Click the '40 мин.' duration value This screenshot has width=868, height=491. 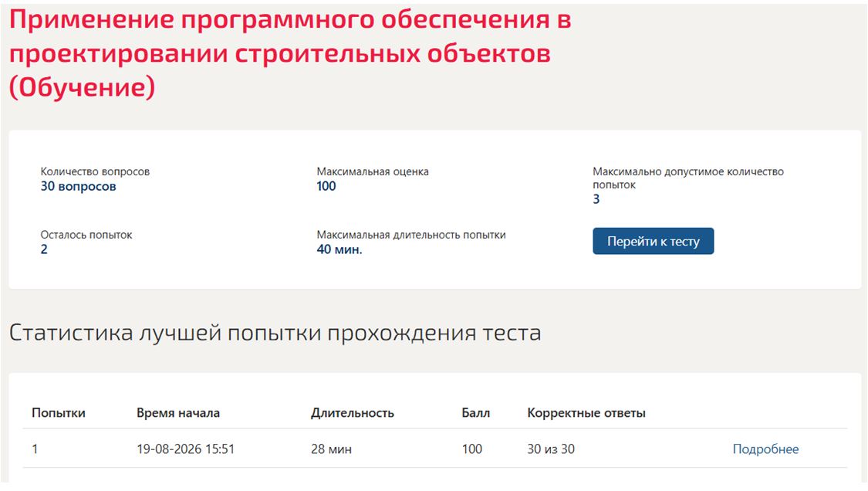[339, 249]
